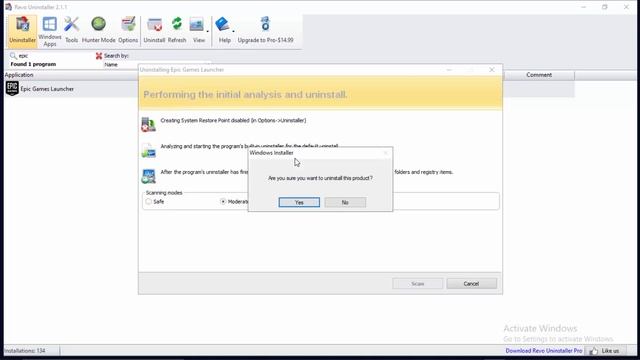The height and width of the screenshot is (360, 640).
Task: Click the Installations: 134 status text
Action: coord(25,351)
